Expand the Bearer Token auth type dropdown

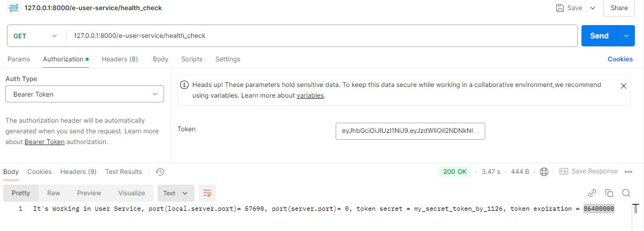pyautogui.click(x=84, y=94)
